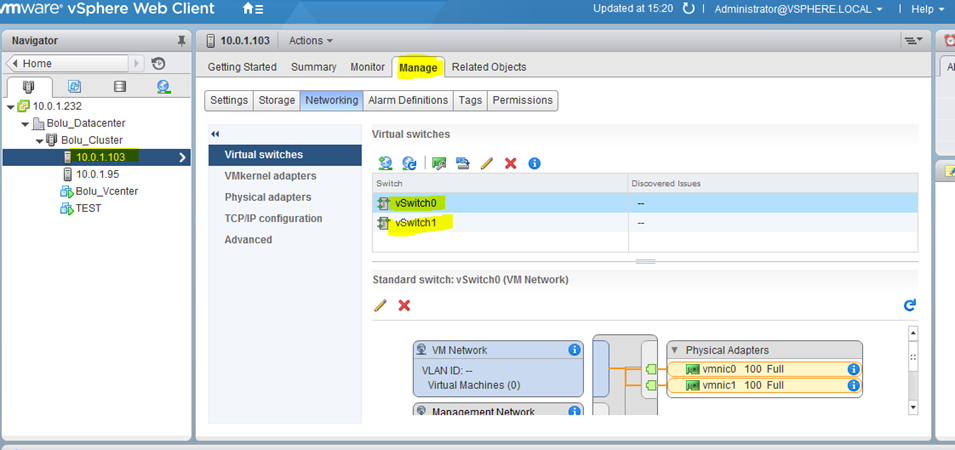Viewport: 955px width, 450px height.
Task: Collapse the Bolu_Datacenter tree node
Action: (25, 124)
